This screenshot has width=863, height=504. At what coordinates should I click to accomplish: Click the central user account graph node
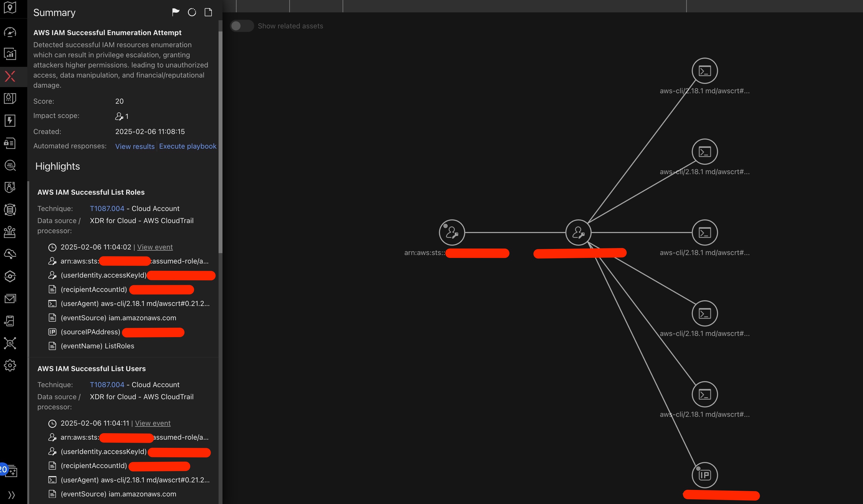point(578,233)
